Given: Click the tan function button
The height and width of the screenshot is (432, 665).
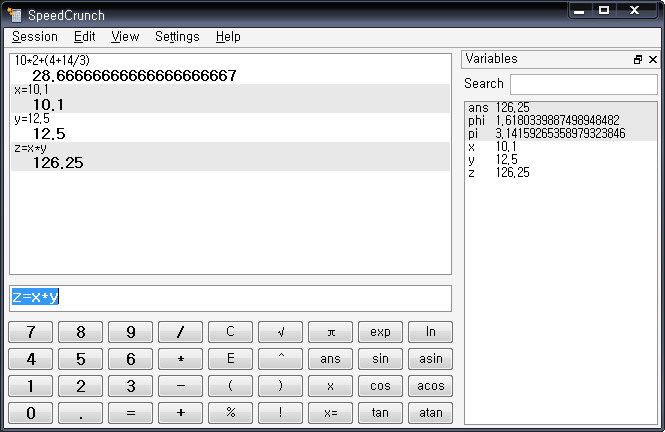Looking at the screenshot, I should [380, 413].
